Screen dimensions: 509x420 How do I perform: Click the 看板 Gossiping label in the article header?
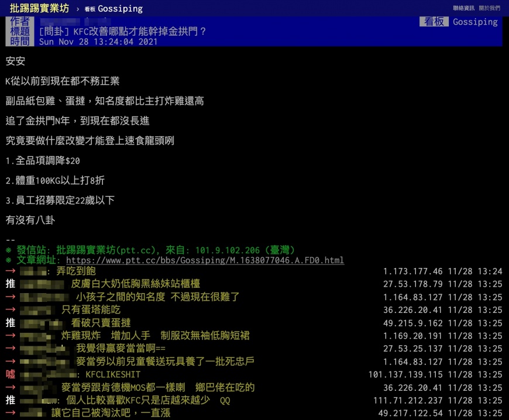[458, 22]
